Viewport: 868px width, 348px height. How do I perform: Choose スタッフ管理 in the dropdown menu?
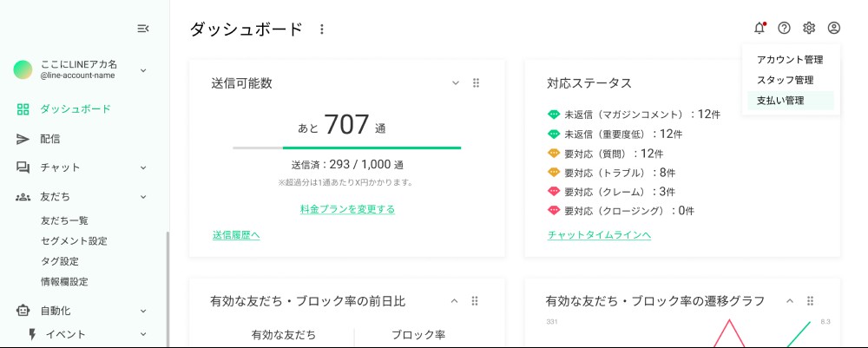tap(785, 80)
